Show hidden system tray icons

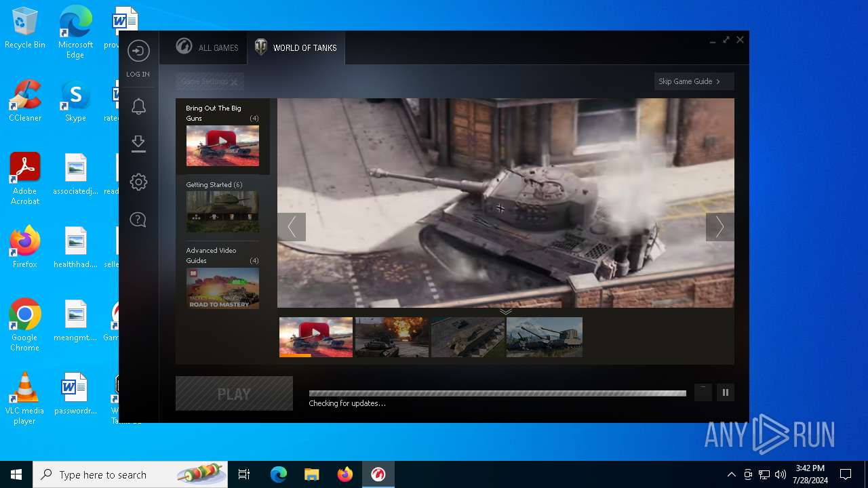coord(731,474)
